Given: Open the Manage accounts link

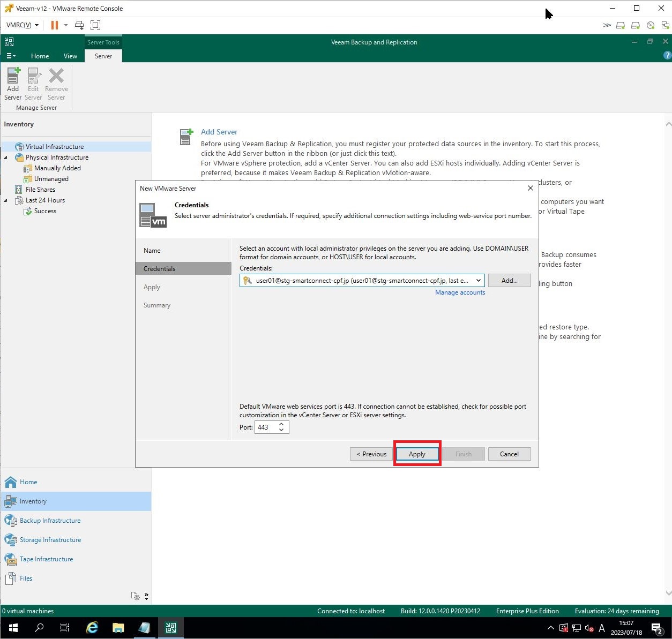Looking at the screenshot, I should click(x=460, y=292).
